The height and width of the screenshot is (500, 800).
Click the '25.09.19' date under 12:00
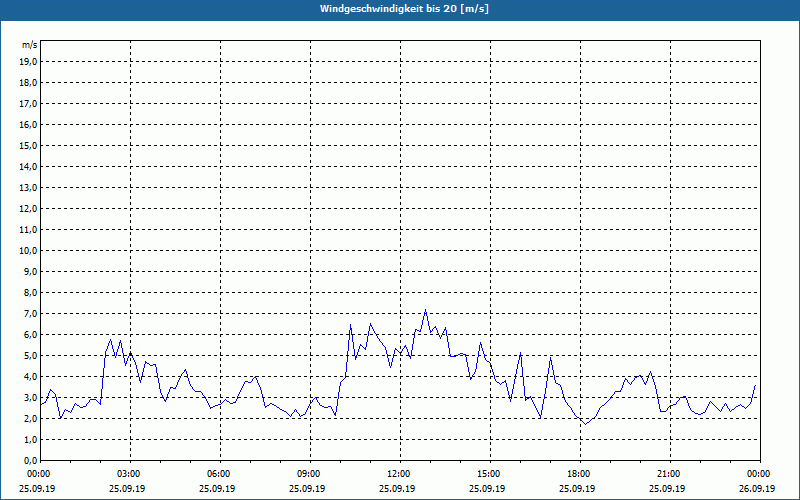click(397, 488)
